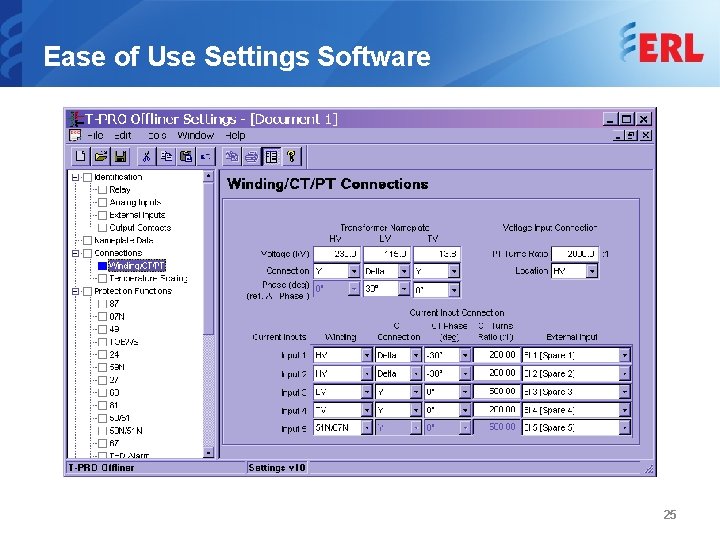Click the Open file folder icon
Screen dimensions: 720x540
(x=101, y=157)
